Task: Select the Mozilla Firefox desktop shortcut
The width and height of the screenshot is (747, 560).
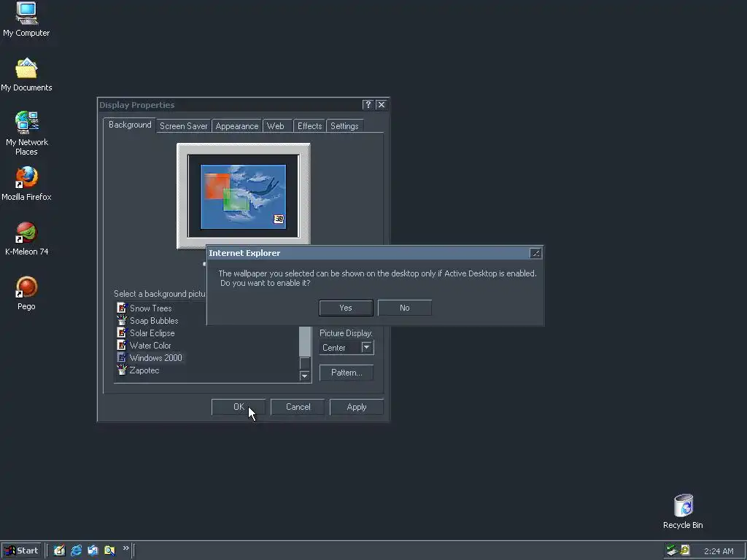Action: click(26, 183)
